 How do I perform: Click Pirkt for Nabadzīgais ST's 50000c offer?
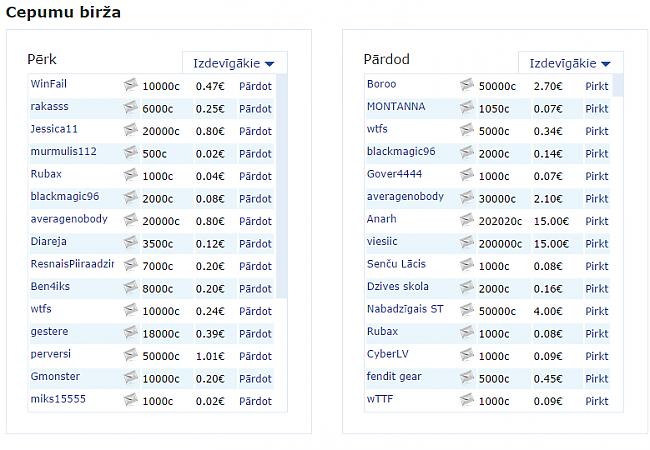click(597, 311)
